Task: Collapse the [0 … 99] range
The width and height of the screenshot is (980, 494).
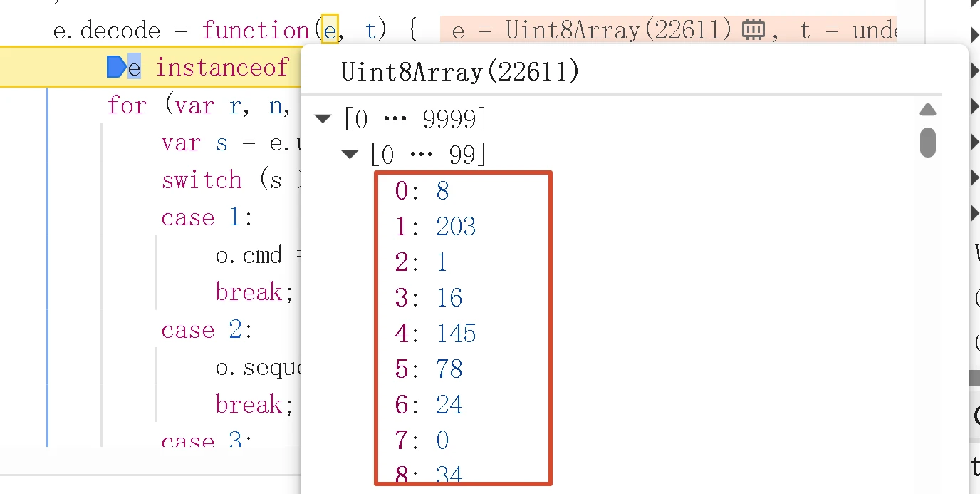Action: pyautogui.click(x=350, y=155)
